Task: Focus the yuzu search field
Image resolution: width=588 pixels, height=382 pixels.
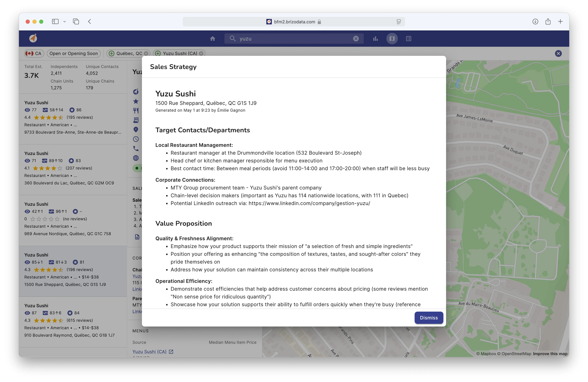Action: click(294, 39)
